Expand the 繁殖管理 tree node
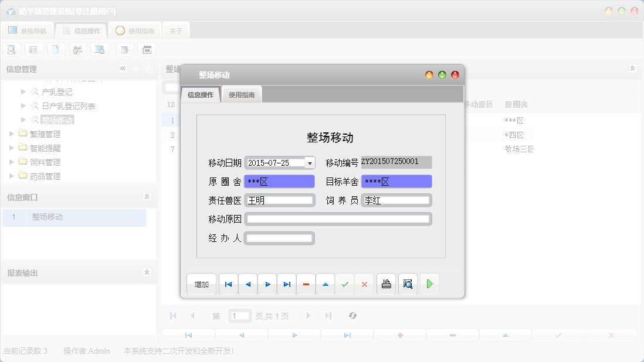644x362 pixels. pos(11,133)
